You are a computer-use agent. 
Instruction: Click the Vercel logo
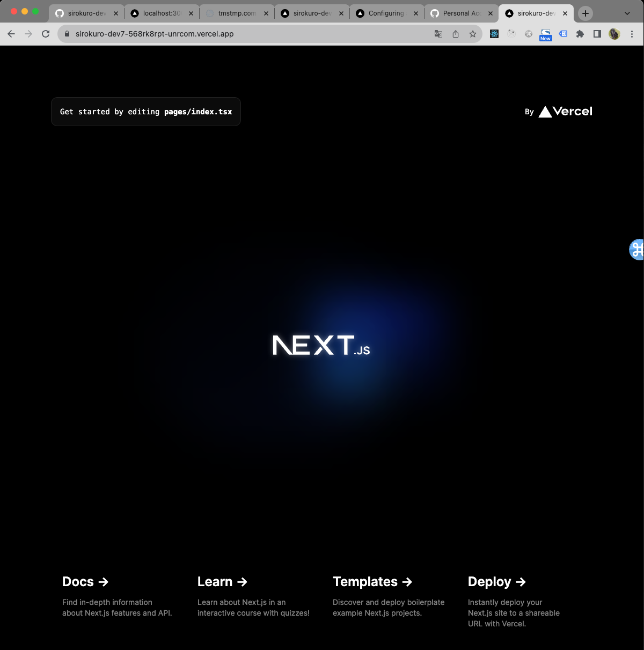(566, 111)
